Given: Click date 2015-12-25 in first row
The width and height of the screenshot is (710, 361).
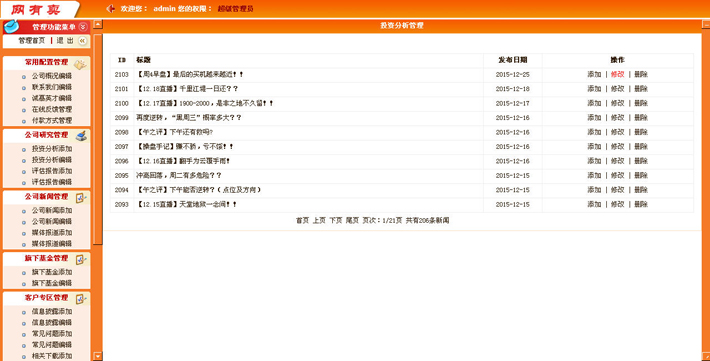Looking at the screenshot, I should tap(513, 74).
